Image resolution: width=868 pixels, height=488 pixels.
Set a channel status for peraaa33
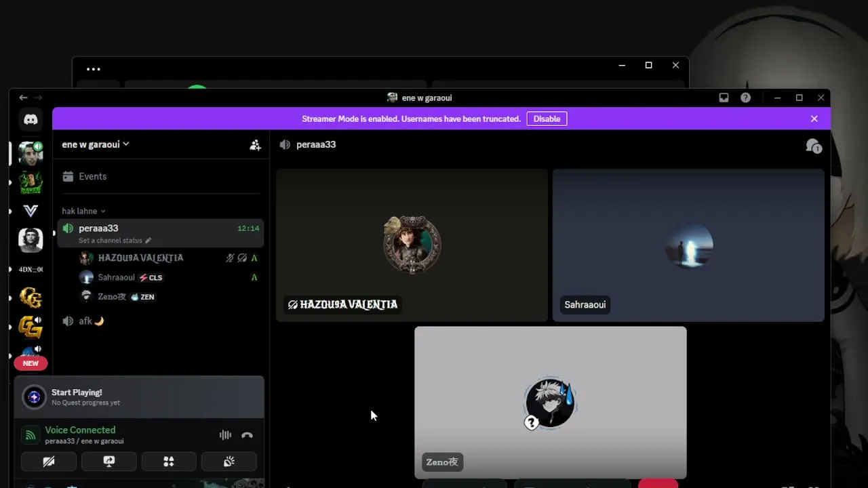click(115, 241)
